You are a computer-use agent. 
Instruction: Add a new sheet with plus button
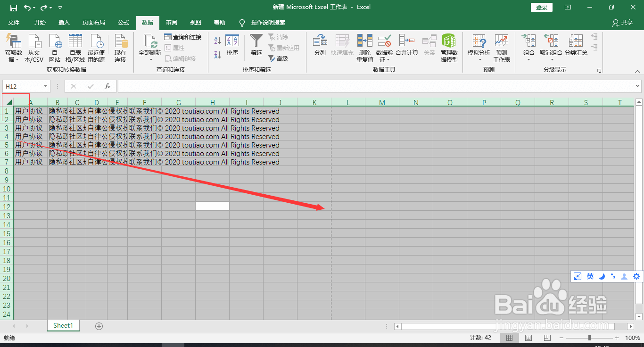point(99,326)
